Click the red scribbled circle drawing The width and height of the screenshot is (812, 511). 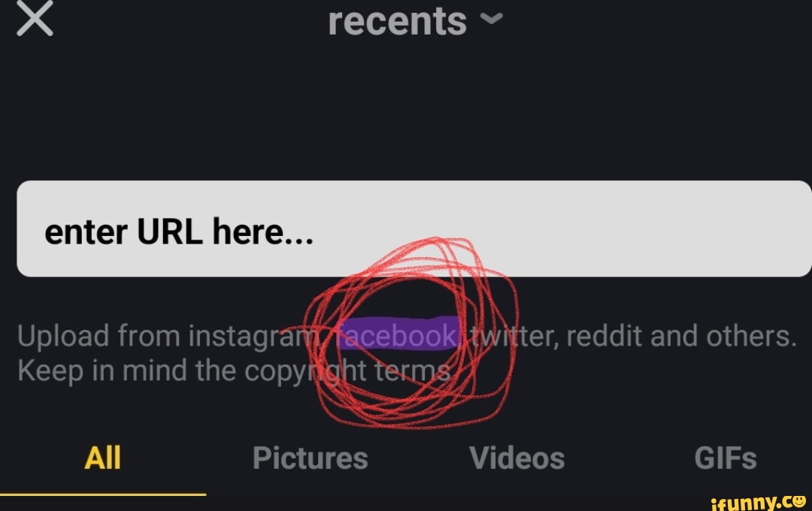tap(411, 333)
